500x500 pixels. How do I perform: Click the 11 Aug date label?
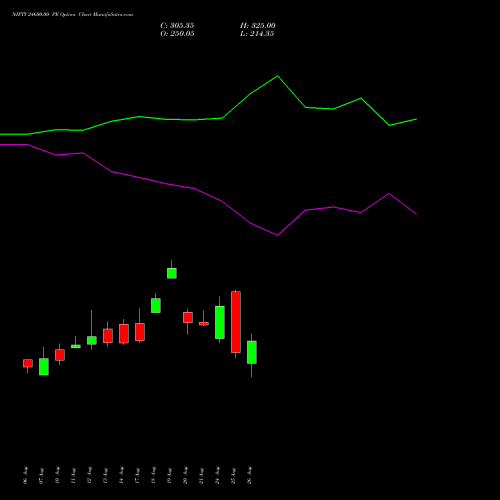tap(74, 475)
